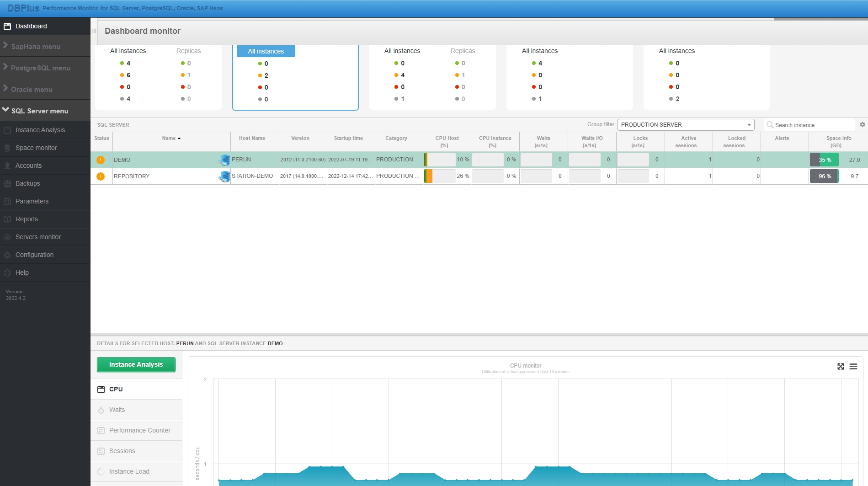Click the sidebar collapse handle beside Dashboard monitor

(x=94, y=31)
